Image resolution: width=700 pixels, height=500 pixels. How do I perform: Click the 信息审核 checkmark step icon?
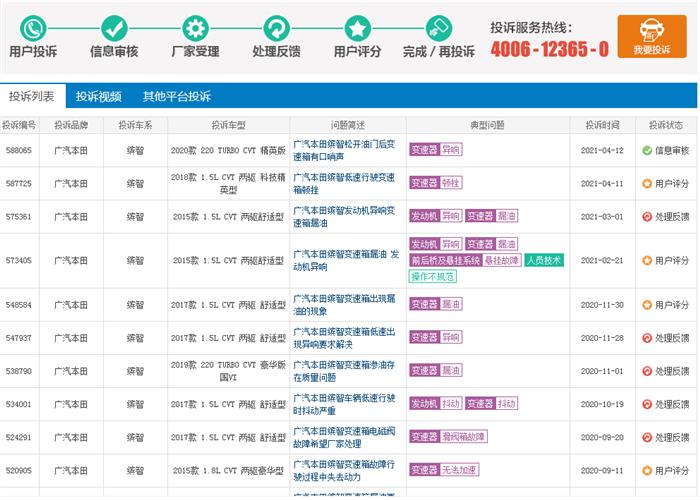[114, 28]
